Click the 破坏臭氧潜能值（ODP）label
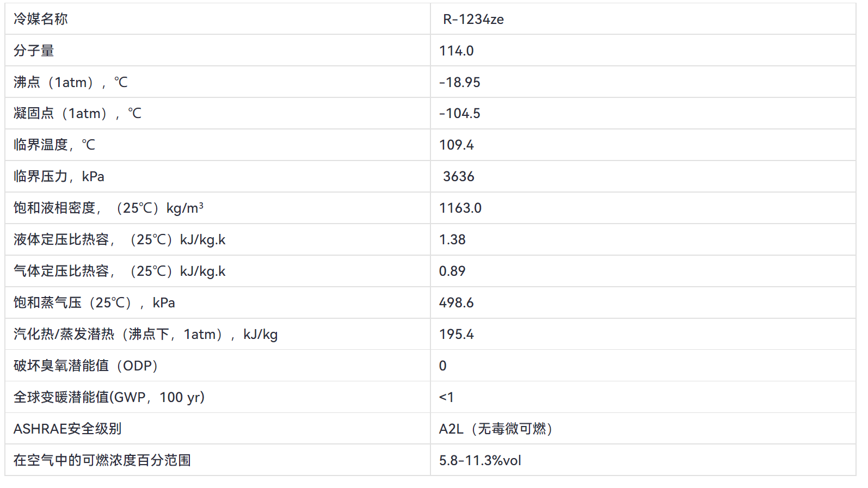868x488 pixels. [x=85, y=366]
